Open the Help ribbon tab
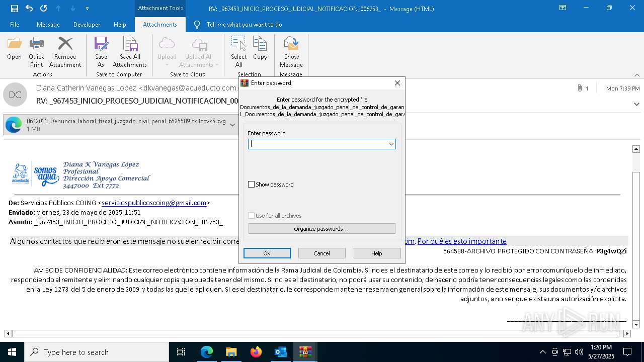Screen dimensions: 644x362 point(120,25)
